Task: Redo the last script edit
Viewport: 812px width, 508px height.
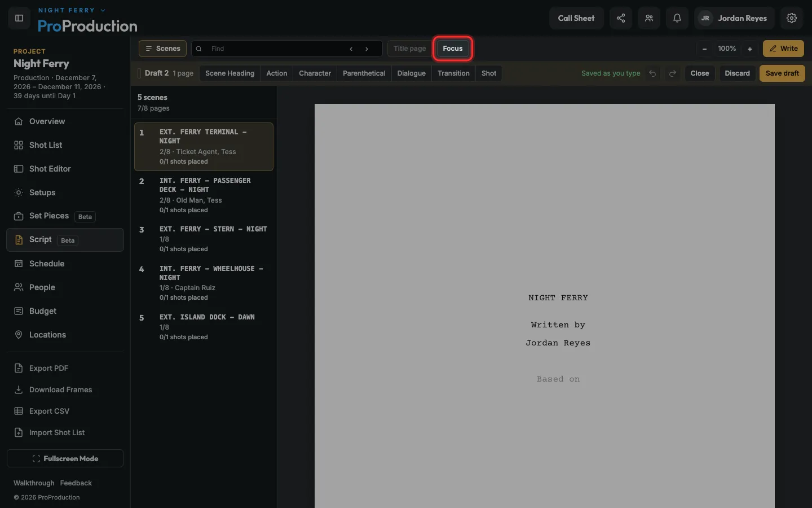Action: click(673, 73)
